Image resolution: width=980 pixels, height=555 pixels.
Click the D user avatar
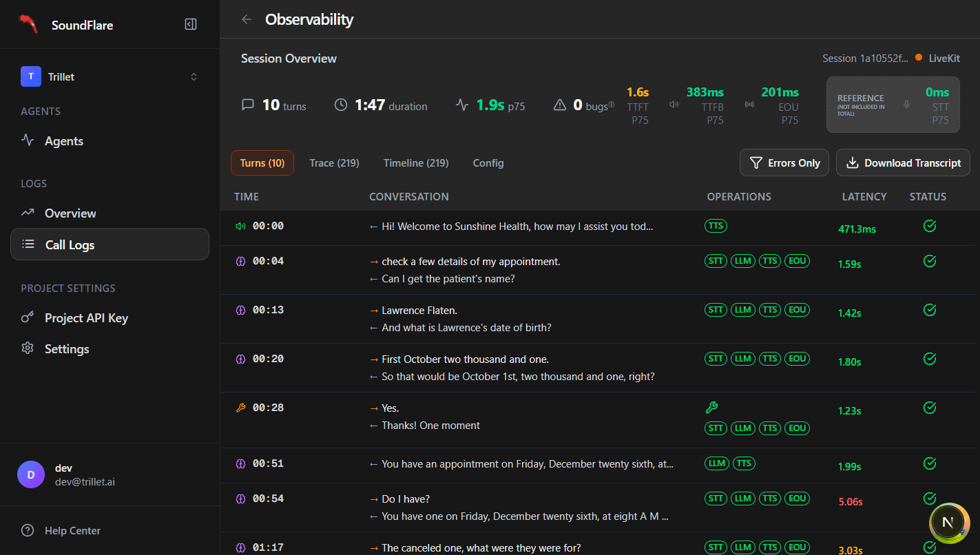point(31,474)
